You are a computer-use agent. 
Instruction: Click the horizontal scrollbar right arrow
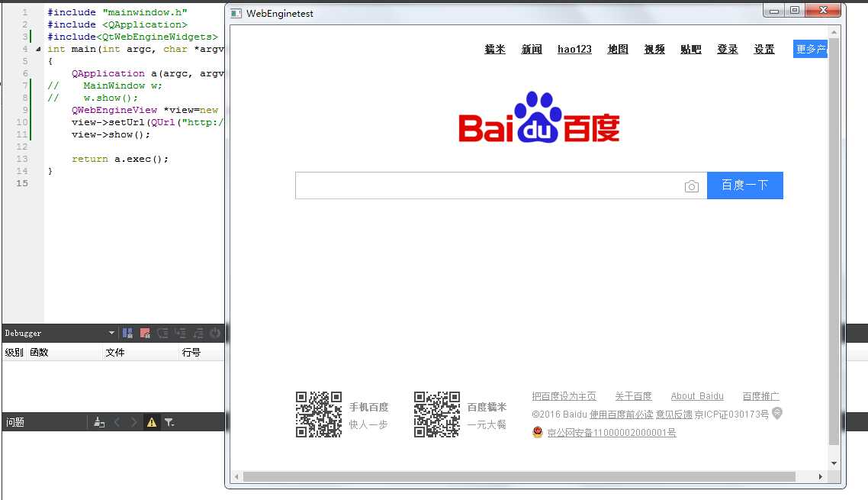(x=821, y=477)
